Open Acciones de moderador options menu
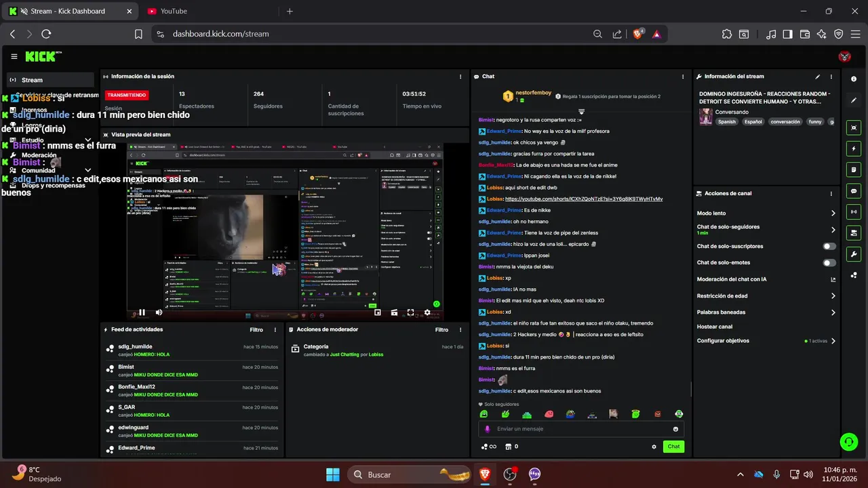 (x=461, y=329)
